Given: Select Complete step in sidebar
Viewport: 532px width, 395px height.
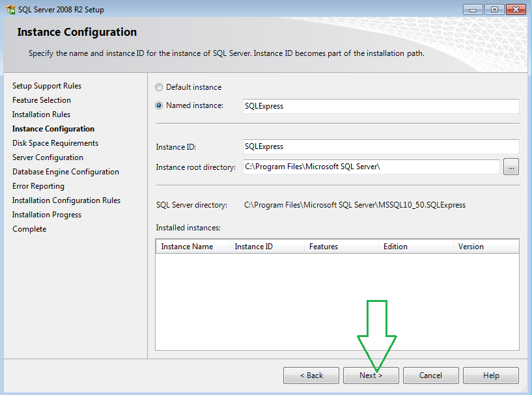Looking at the screenshot, I should click(x=29, y=229).
